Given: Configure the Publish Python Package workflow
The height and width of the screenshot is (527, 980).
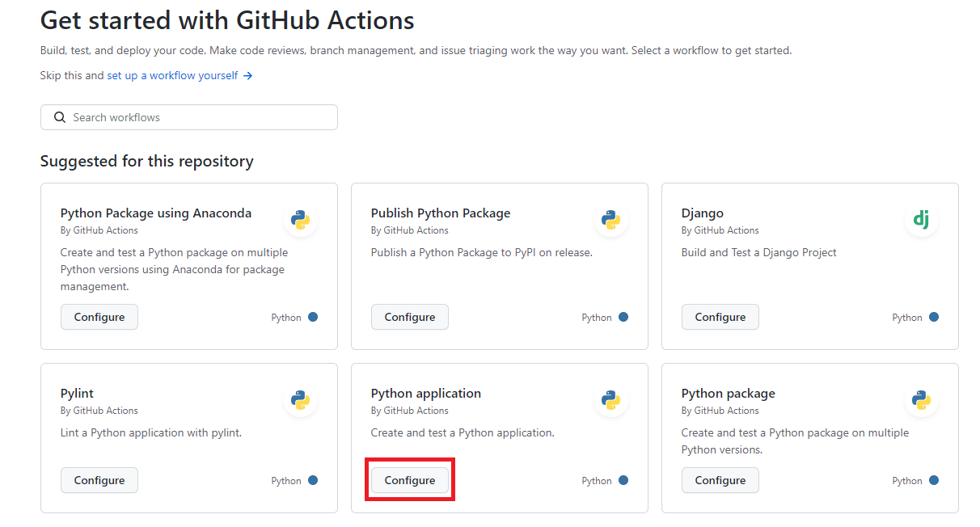Looking at the screenshot, I should coord(410,317).
